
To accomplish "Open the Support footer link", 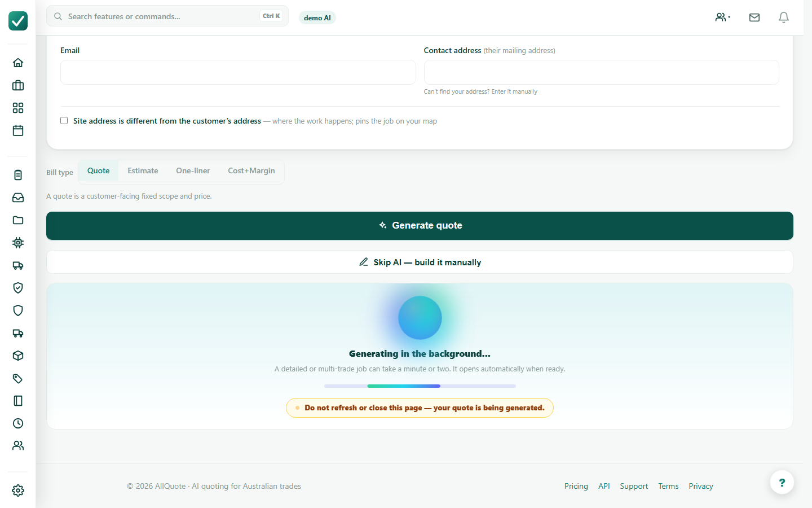I will point(634,486).
